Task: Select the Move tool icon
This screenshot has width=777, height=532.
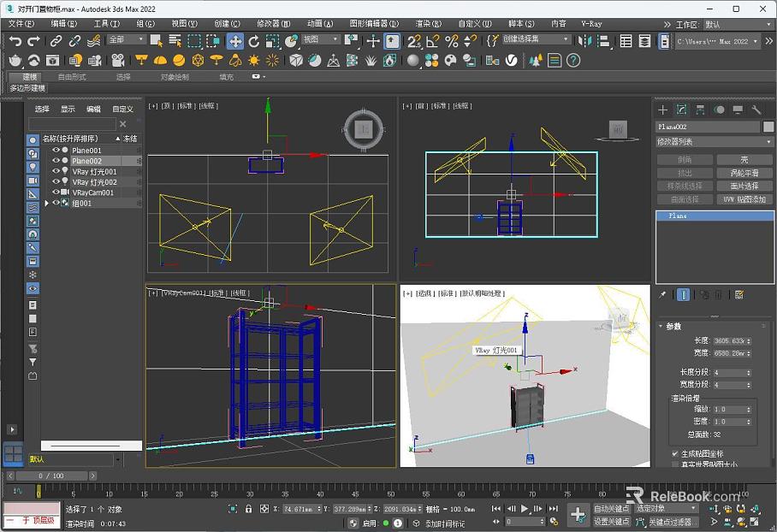Action: tap(234, 41)
